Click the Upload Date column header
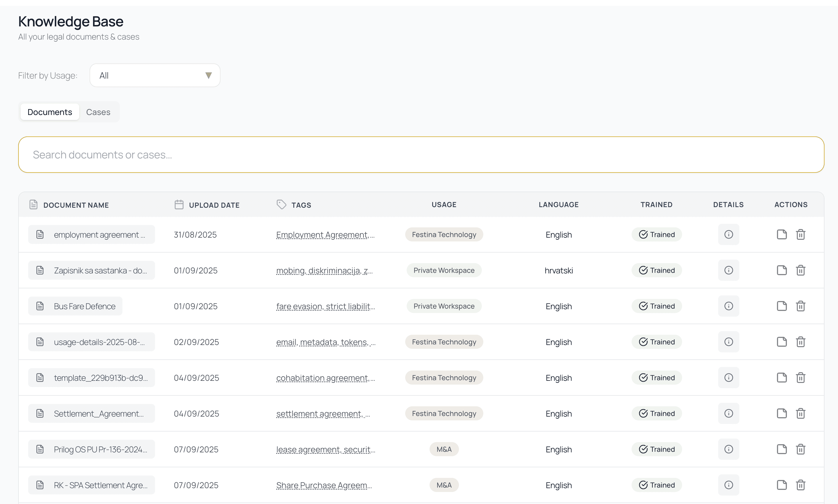Image resolution: width=838 pixels, height=504 pixels. pyautogui.click(x=214, y=205)
